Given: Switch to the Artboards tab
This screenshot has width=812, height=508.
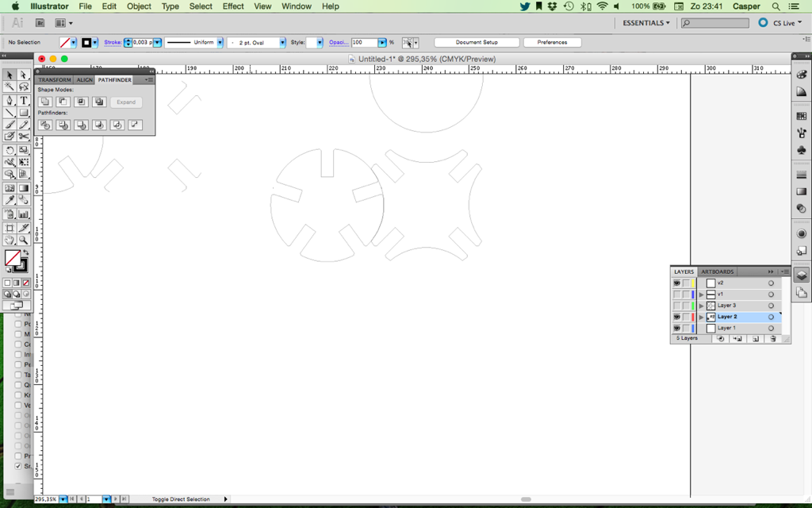Looking at the screenshot, I should tap(717, 271).
